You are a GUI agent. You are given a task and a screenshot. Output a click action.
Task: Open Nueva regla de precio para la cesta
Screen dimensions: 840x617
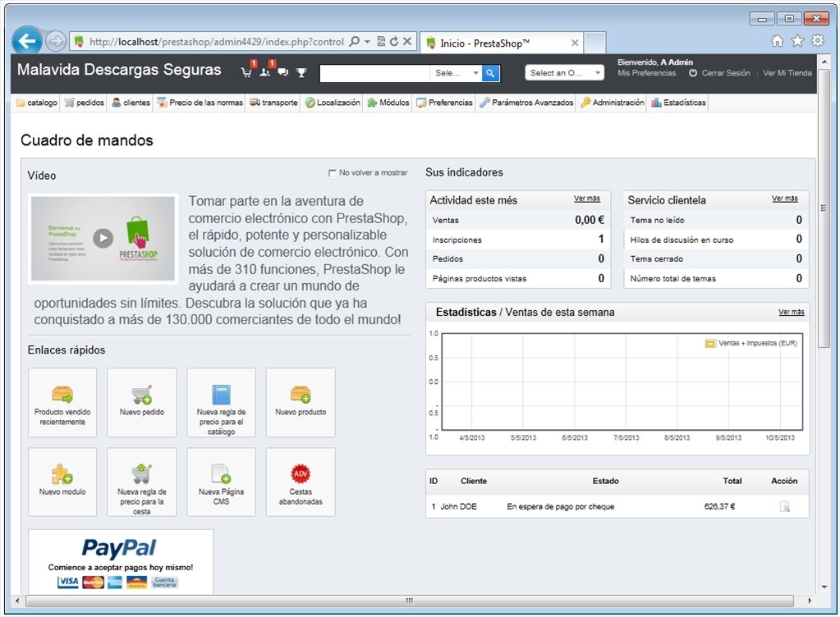142,482
